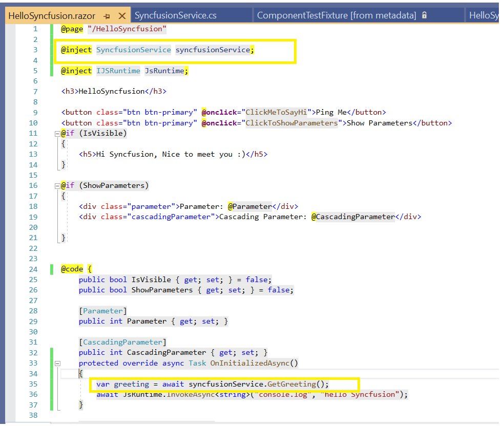Click the IJSRuntime type name

click(x=118, y=71)
